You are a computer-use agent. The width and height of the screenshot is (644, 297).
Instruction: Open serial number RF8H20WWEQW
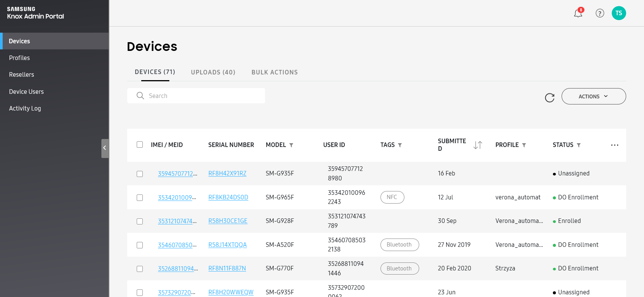point(231,292)
